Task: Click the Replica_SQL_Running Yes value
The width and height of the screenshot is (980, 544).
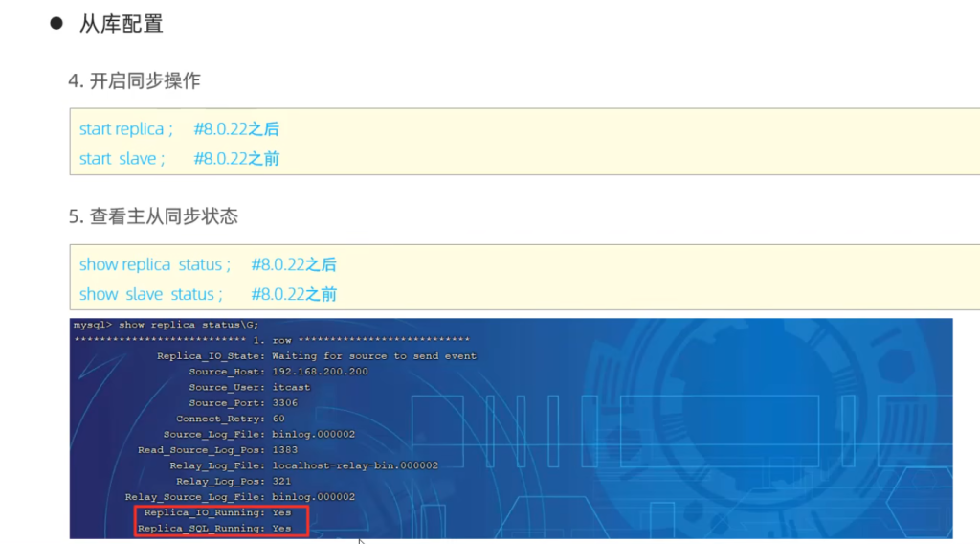Action: 281,529
